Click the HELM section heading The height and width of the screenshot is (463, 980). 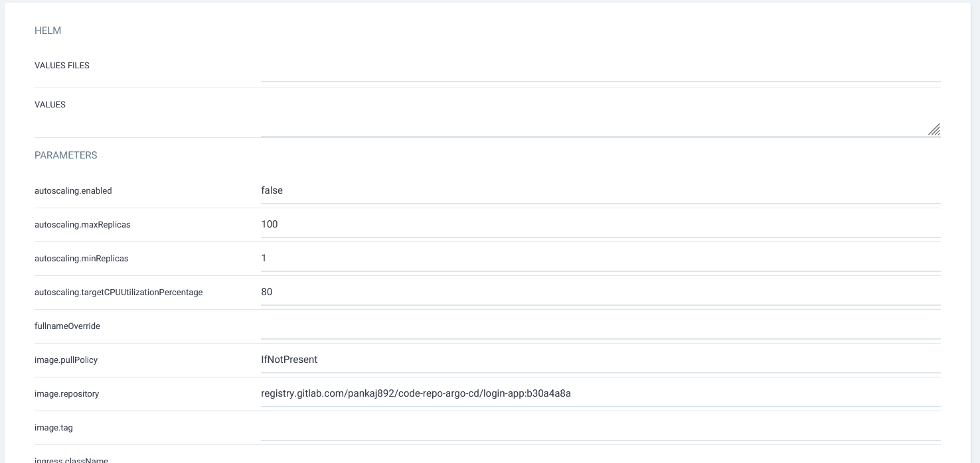tap(48, 31)
